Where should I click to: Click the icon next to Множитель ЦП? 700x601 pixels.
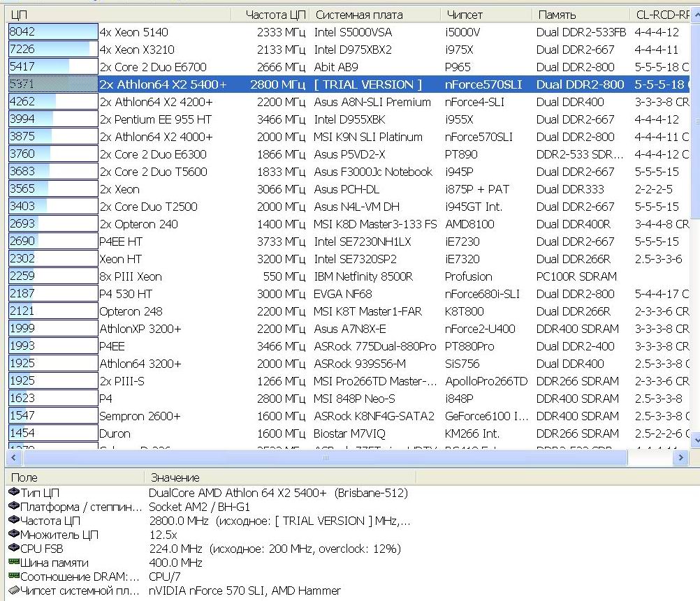(x=14, y=535)
